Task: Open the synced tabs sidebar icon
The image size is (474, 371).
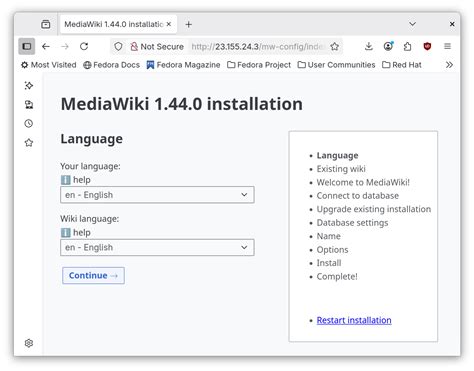Action: 29,105
